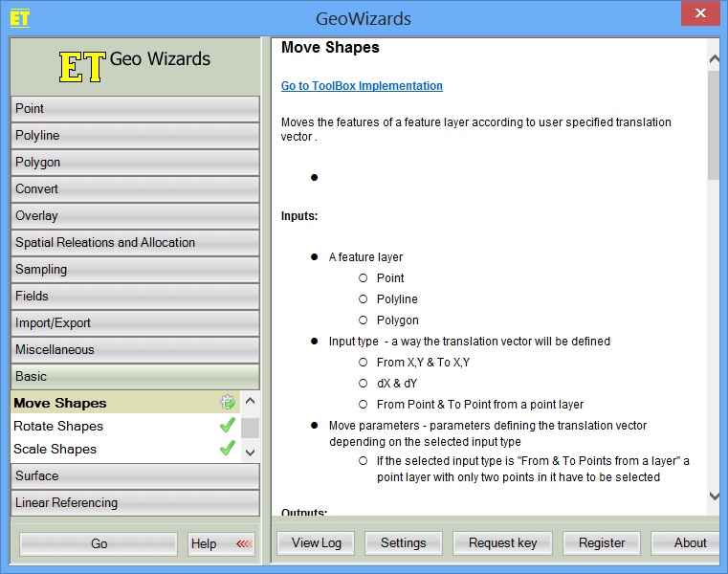Open the View Log button

click(x=317, y=542)
